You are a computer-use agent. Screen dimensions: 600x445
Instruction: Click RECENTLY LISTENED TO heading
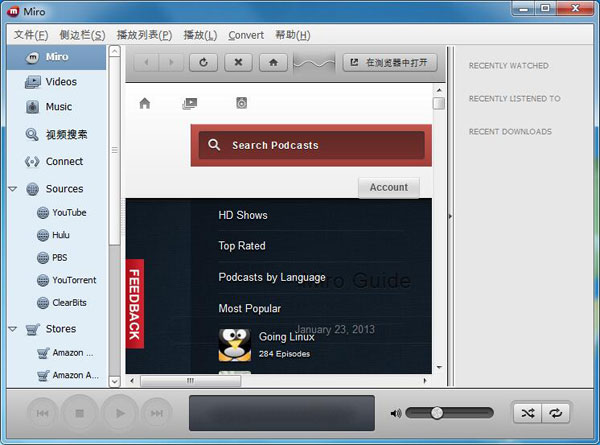(514, 99)
